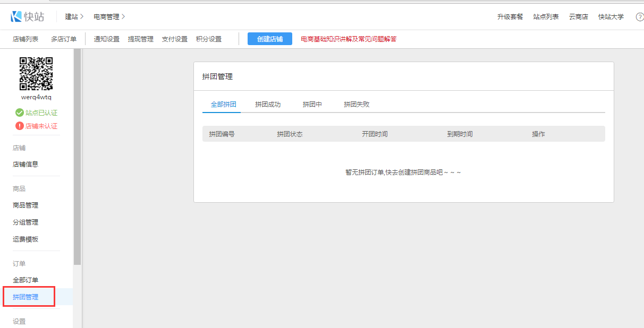The image size is (644, 328).
Task: Open 提现管理 in the top toolbar
Action: [141, 39]
